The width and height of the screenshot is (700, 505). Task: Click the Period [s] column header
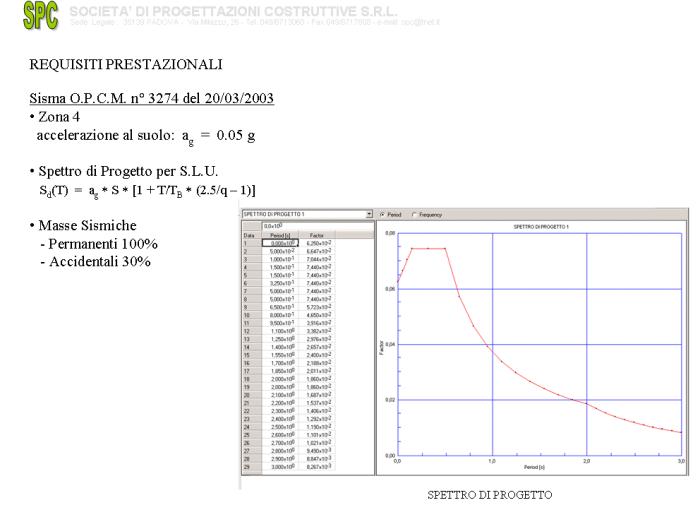pyautogui.click(x=280, y=235)
